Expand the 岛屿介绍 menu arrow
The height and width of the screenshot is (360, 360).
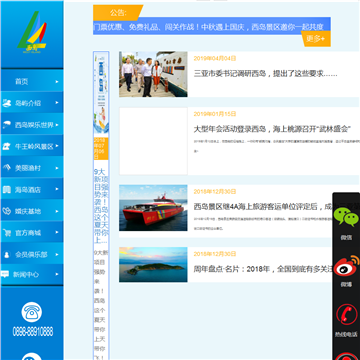[x=57, y=103]
